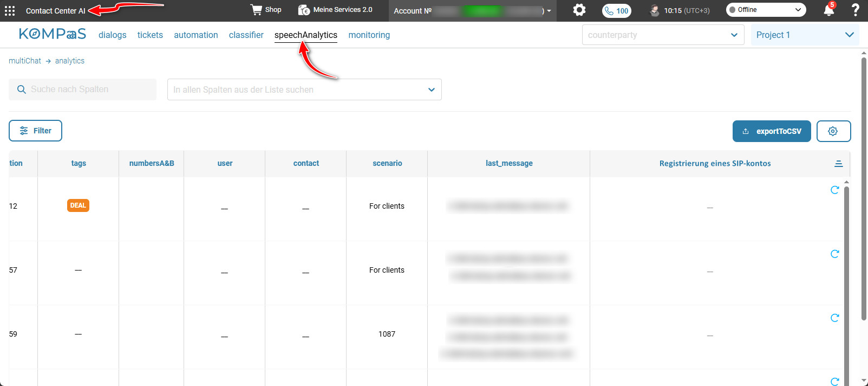The width and height of the screenshot is (868, 386).
Task: Follow the multiChat breadcrumb link
Action: (x=25, y=61)
